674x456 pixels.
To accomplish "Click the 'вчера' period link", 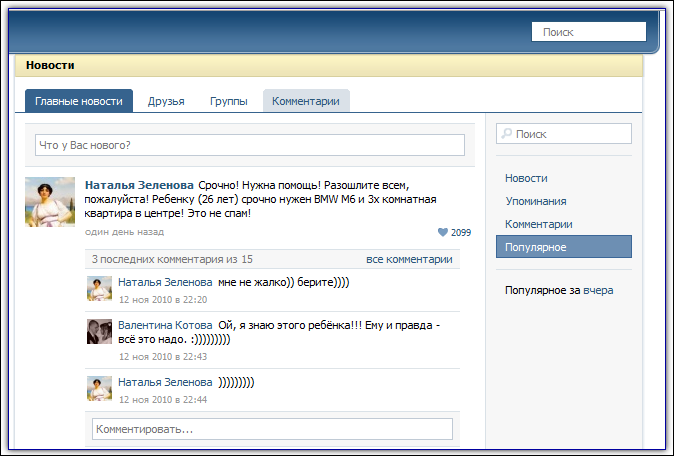I will 598,290.
